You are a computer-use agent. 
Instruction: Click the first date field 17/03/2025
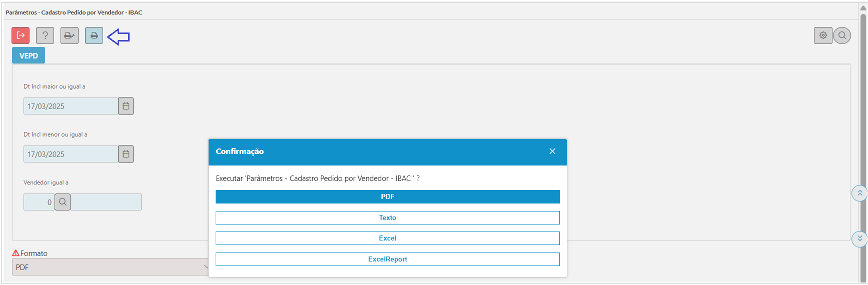click(71, 106)
